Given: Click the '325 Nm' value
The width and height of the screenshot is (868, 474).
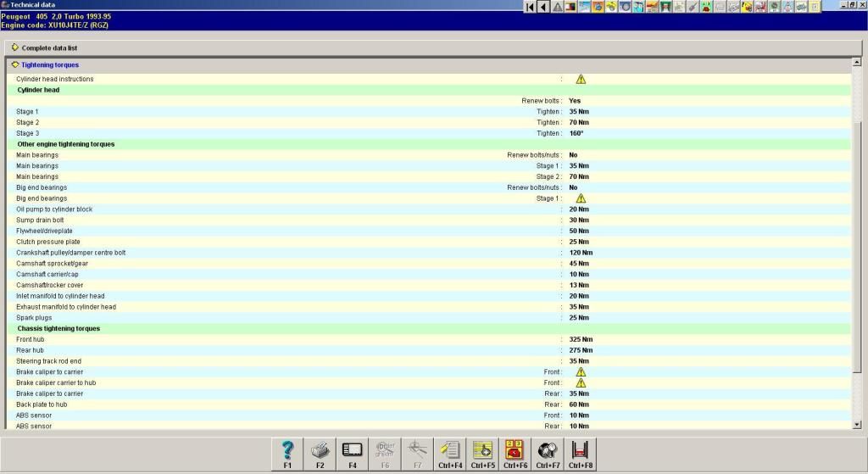Looking at the screenshot, I should (x=581, y=339).
